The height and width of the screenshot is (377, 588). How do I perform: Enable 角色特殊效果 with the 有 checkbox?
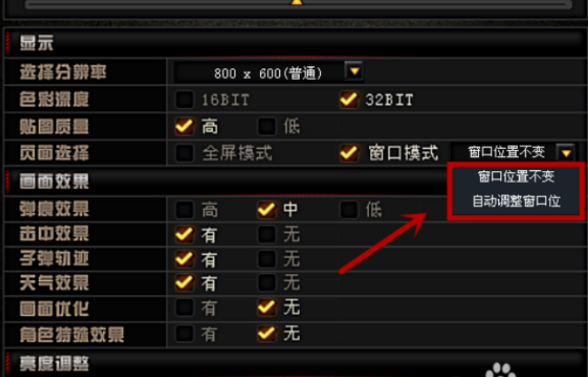pos(184,334)
